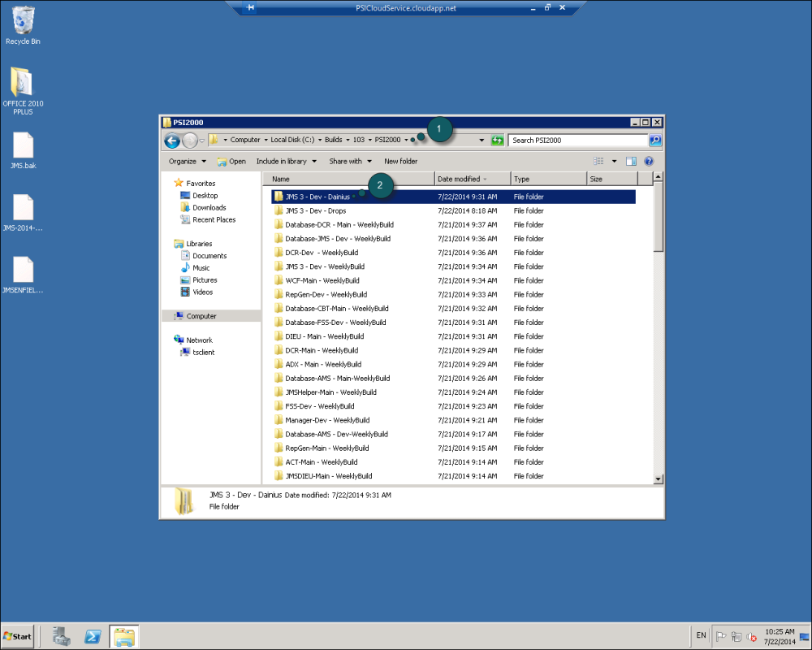Click Computer in the breadcrumb path

245,140
